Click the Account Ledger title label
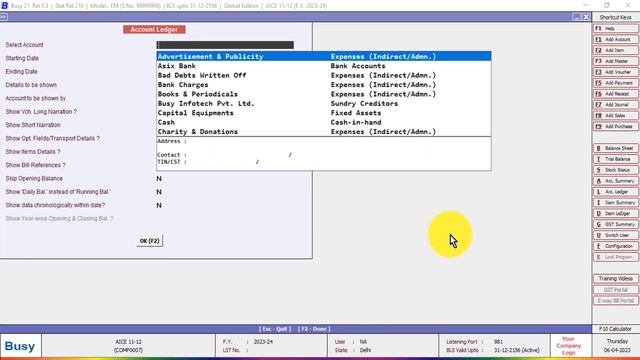Image resolution: width=640 pixels, height=360 pixels. [154, 29]
